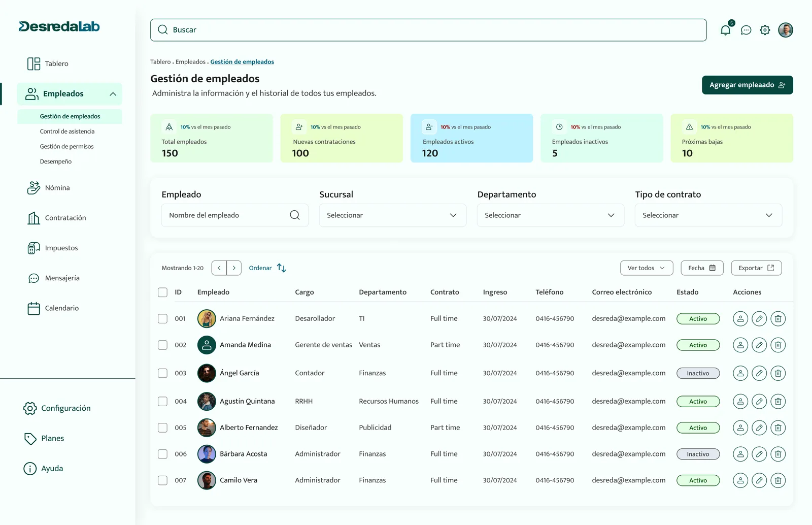Click the Exportar button
812x525 pixels.
[x=756, y=268]
